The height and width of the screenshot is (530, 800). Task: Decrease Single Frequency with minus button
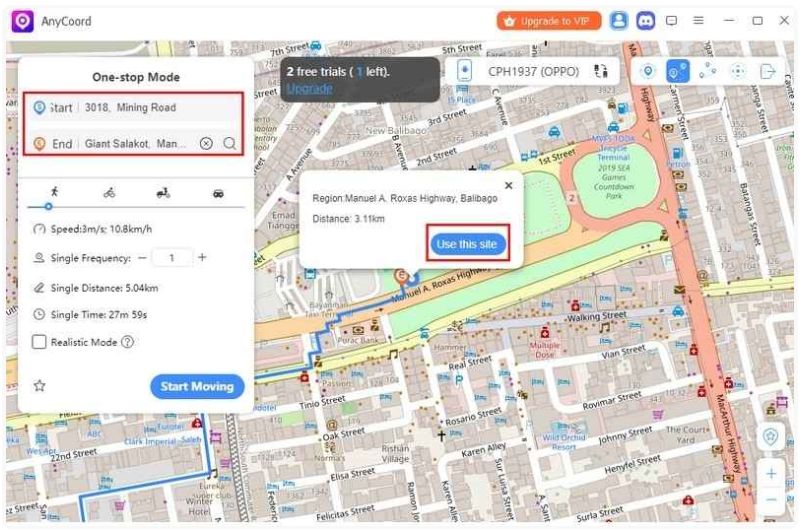(x=142, y=258)
